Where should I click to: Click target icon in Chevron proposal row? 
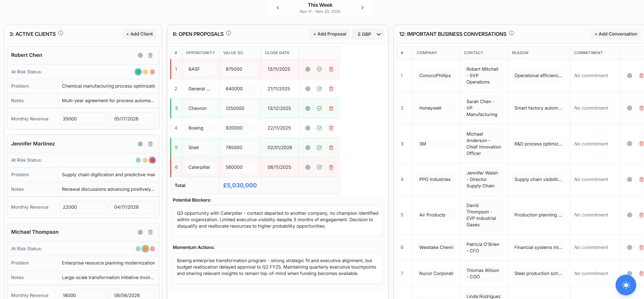[x=308, y=109]
